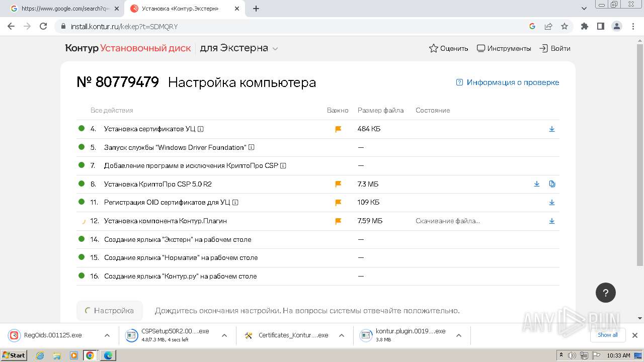This screenshot has height=362, width=644.
Task: Open a new browser tab
Action: click(256, 9)
